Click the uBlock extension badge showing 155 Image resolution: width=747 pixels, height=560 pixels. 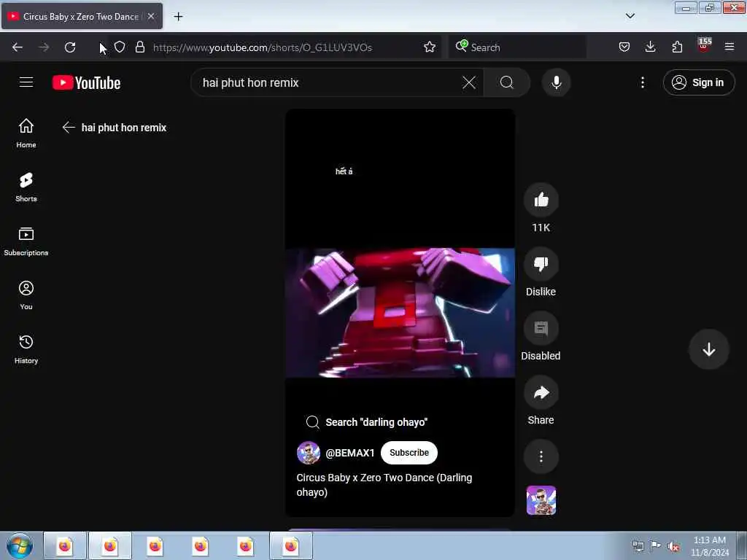tap(704, 46)
